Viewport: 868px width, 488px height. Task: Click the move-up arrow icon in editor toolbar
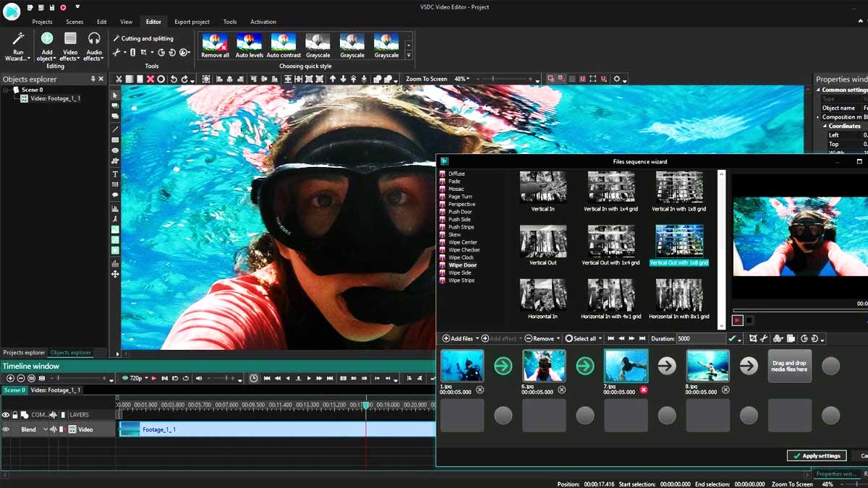[x=332, y=79]
